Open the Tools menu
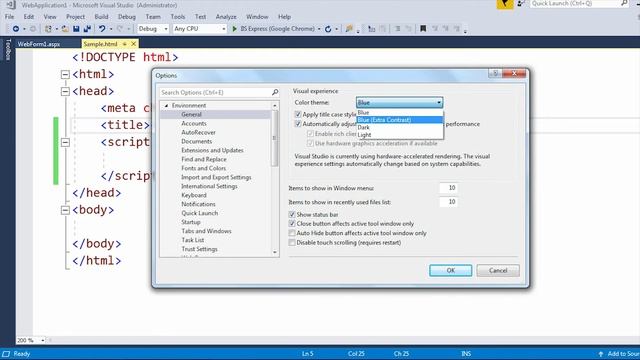640x360 pixels. click(178, 17)
